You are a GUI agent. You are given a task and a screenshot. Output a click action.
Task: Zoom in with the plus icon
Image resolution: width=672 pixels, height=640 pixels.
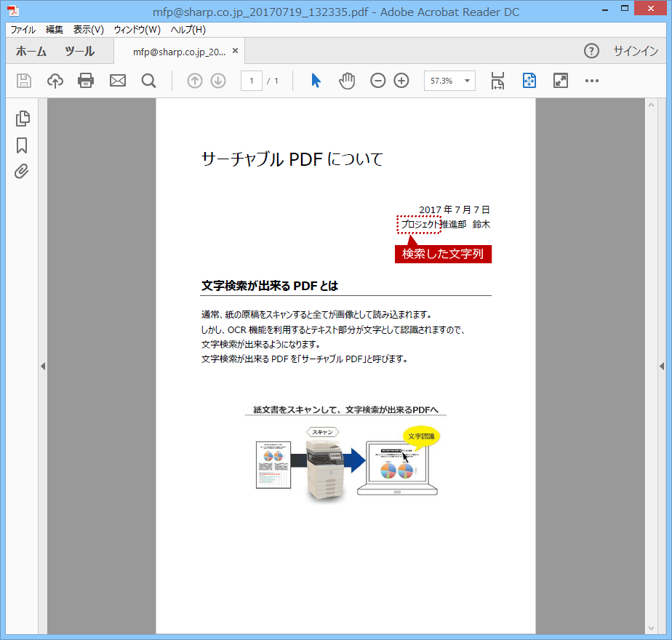pyautogui.click(x=401, y=81)
